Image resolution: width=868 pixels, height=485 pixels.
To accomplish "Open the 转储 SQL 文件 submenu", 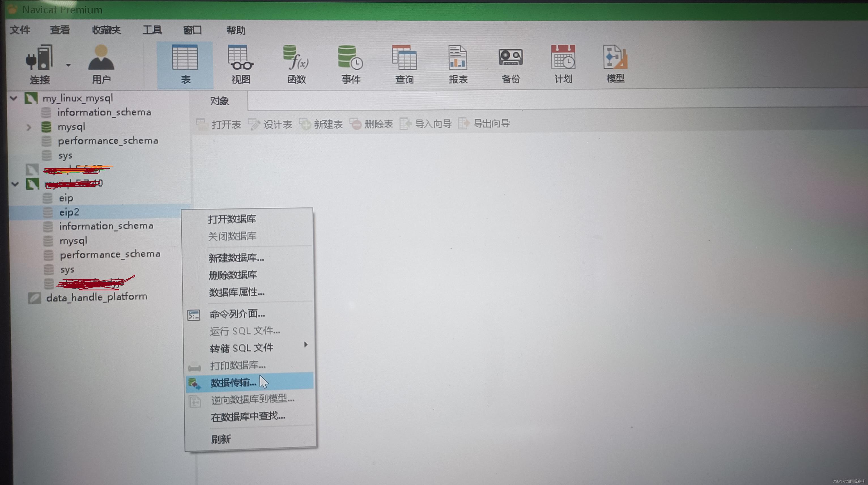I will point(242,348).
